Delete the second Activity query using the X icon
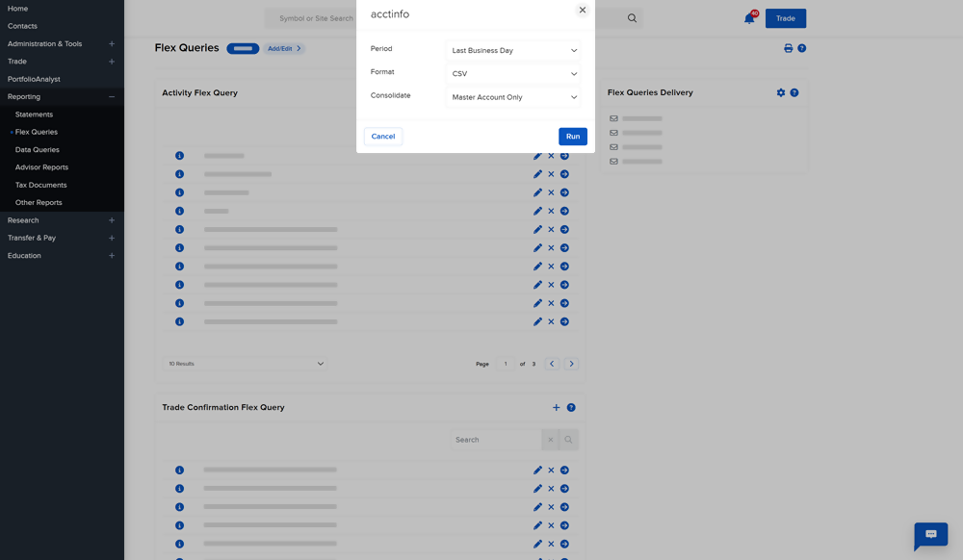The image size is (963, 560). tap(550, 173)
